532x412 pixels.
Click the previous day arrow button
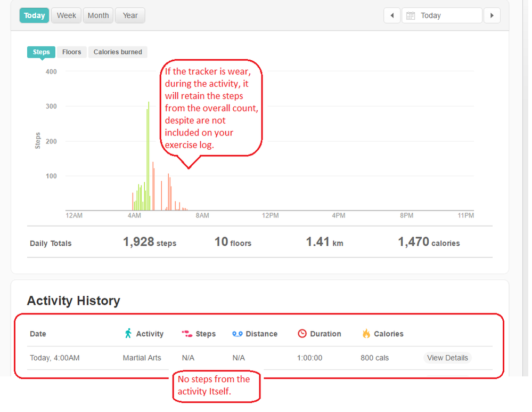tap(392, 15)
